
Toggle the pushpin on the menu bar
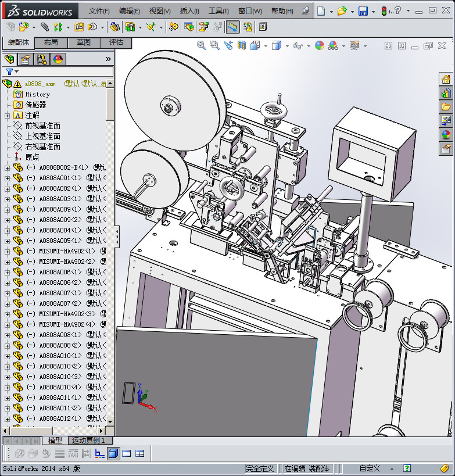[306, 11]
